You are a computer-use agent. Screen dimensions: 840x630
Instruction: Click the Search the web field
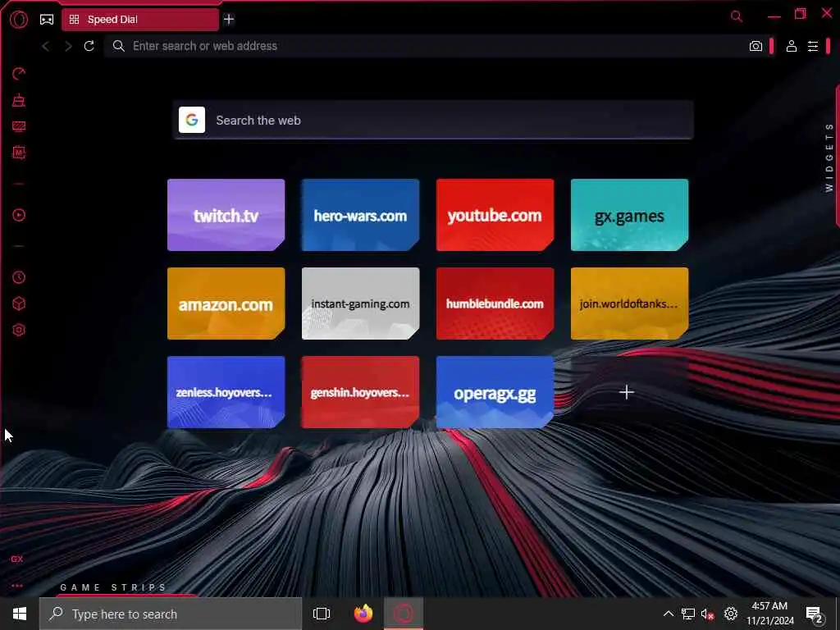pos(433,120)
